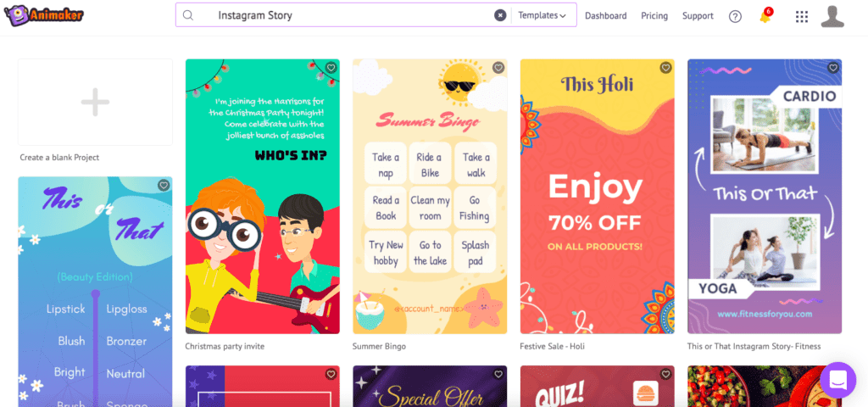868x407 pixels.
Task: Open the chat support bubble
Action: pos(838,381)
